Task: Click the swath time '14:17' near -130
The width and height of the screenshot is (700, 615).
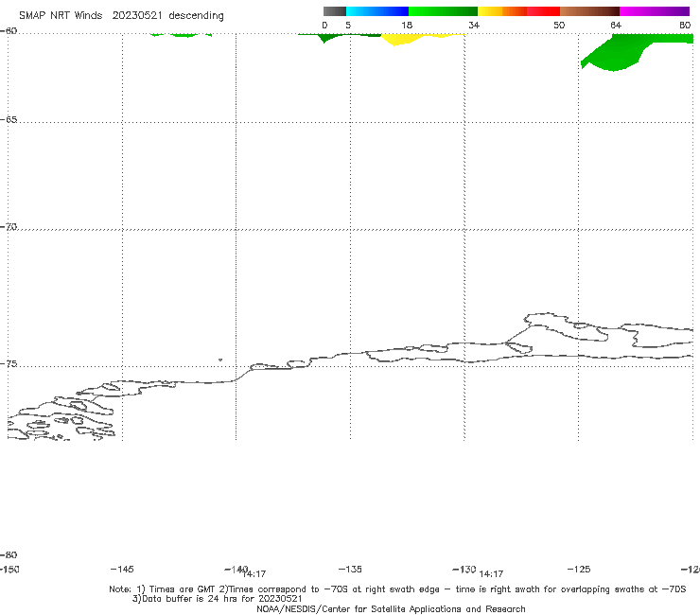Action: point(491,574)
